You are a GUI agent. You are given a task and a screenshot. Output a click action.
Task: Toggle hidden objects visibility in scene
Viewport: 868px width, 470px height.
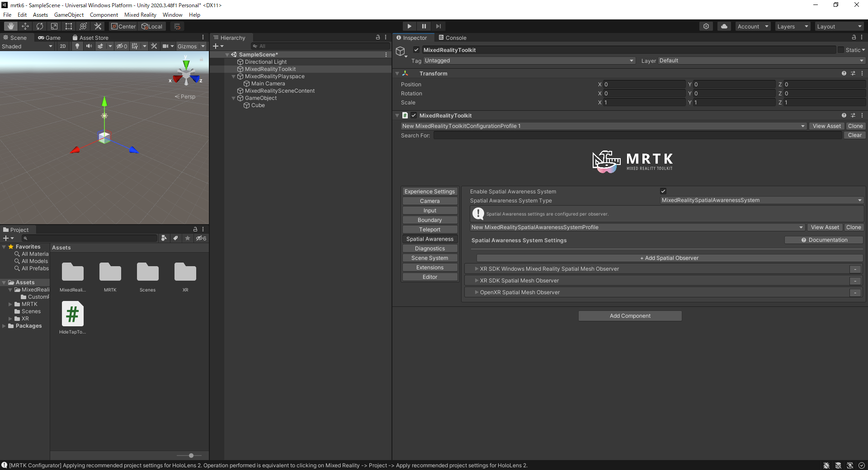pos(122,46)
